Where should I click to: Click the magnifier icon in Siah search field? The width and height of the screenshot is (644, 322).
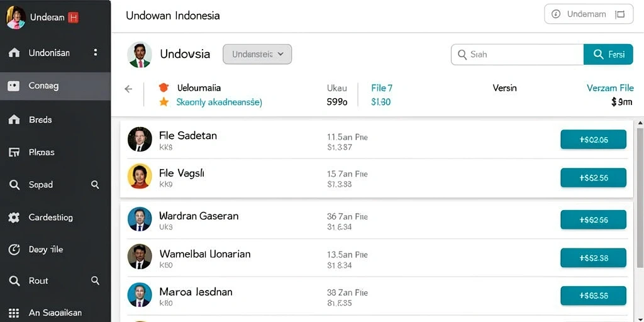coord(462,54)
